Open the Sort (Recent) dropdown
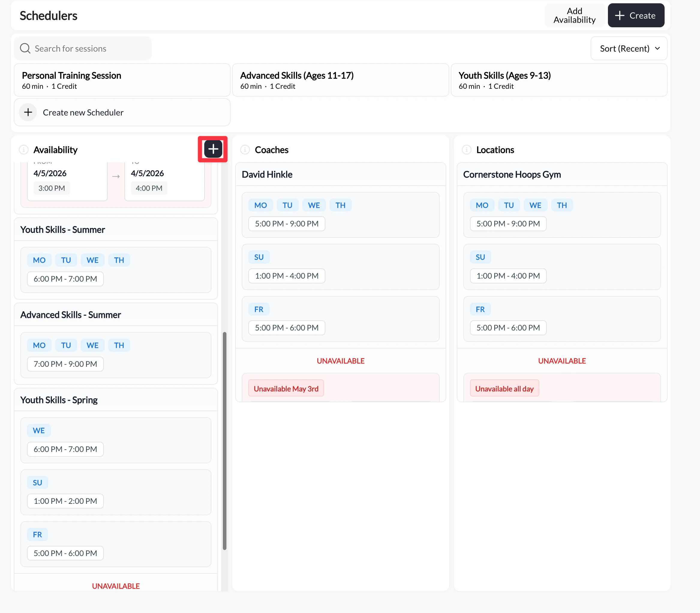The width and height of the screenshot is (700, 613). pos(629,48)
